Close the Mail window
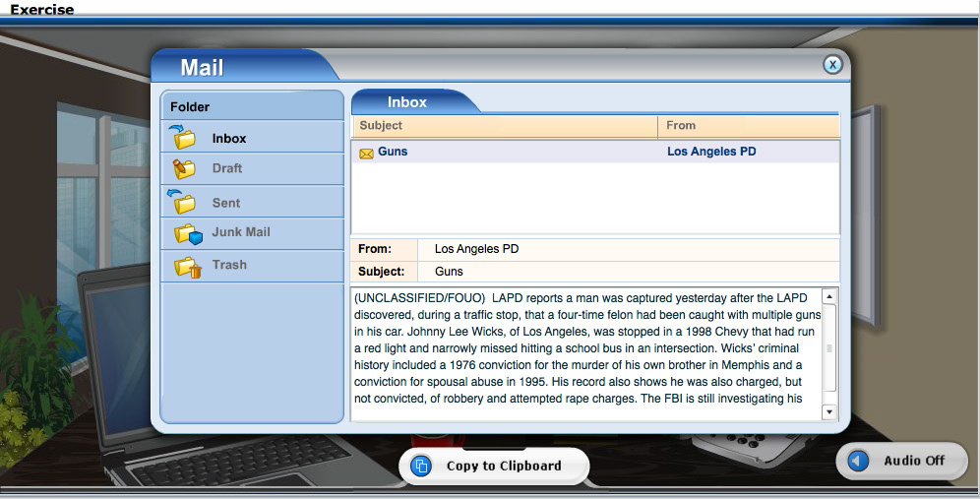The height and width of the screenshot is (499, 980). click(832, 64)
